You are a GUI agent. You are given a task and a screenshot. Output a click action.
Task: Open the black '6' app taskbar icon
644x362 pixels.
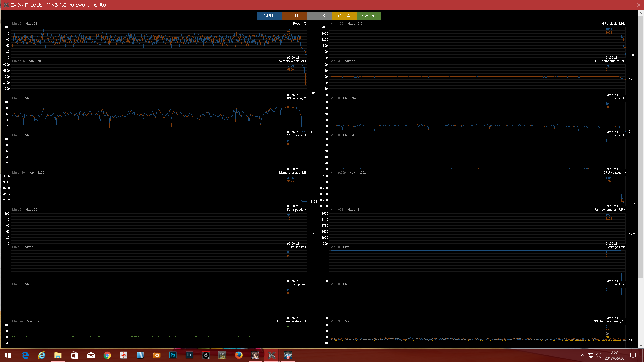[x=206, y=355]
